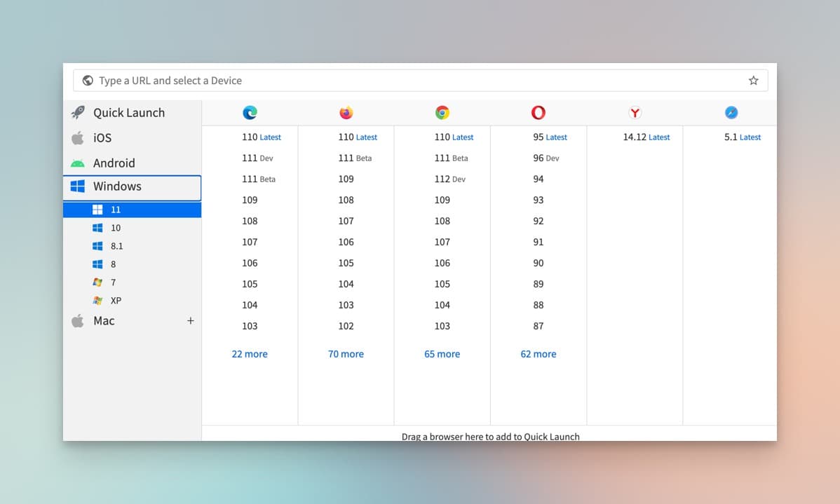Launch Edge 110 Latest

click(262, 137)
